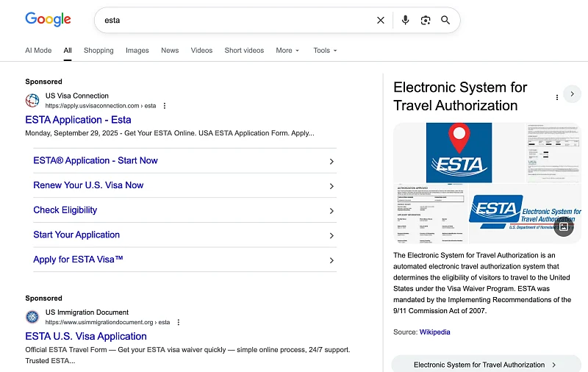Switch to AI Mode tab

(38, 50)
